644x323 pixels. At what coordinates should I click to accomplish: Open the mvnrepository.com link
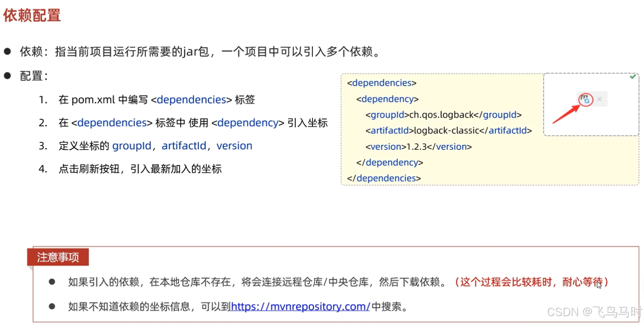pyautogui.click(x=300, y=306)
